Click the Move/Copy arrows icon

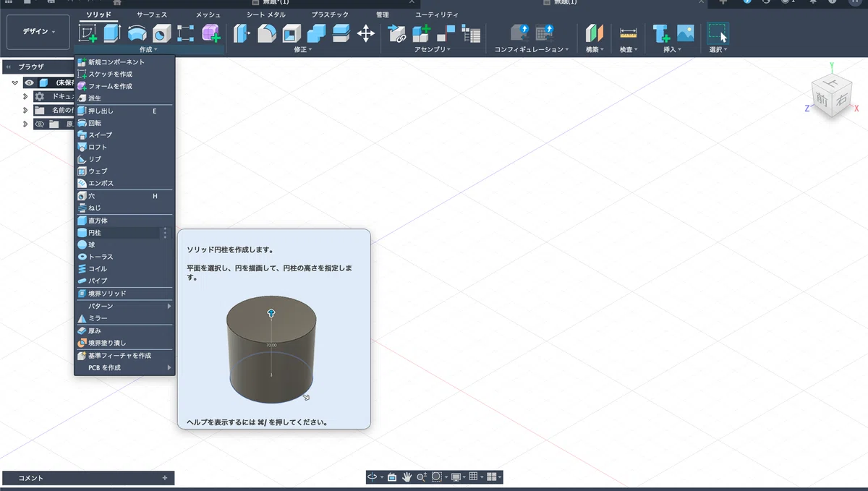366,33
